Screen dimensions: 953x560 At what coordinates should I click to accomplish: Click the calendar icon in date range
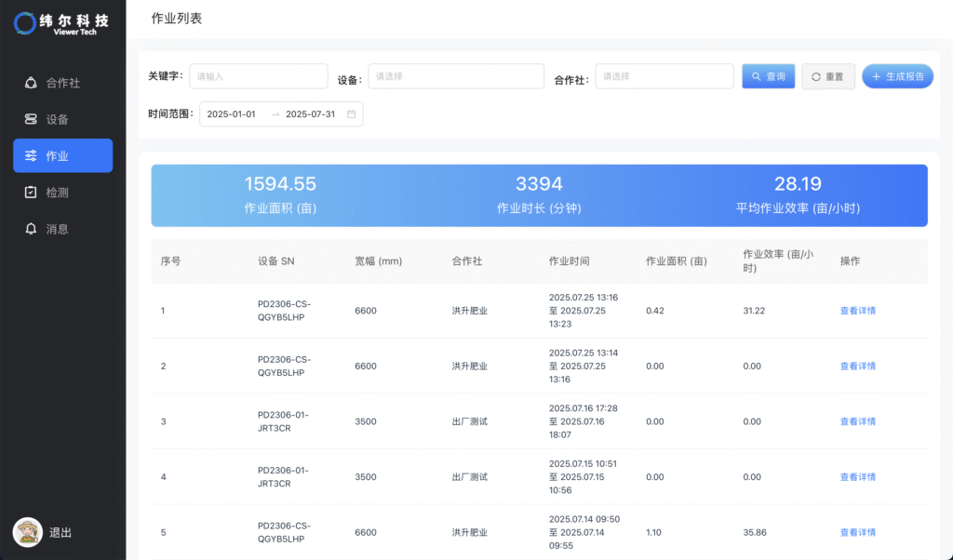(351, 114)
